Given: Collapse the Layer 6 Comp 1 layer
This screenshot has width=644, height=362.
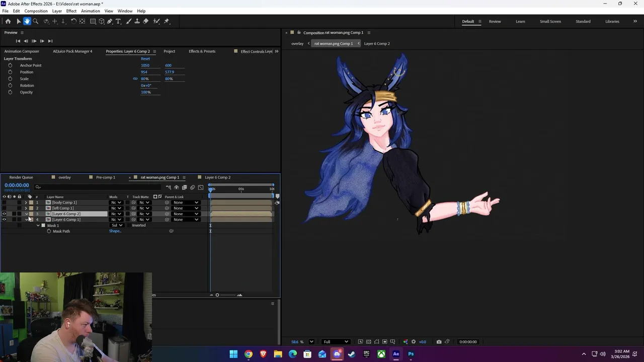Looking at the screenshot, I should click(26, 220).
